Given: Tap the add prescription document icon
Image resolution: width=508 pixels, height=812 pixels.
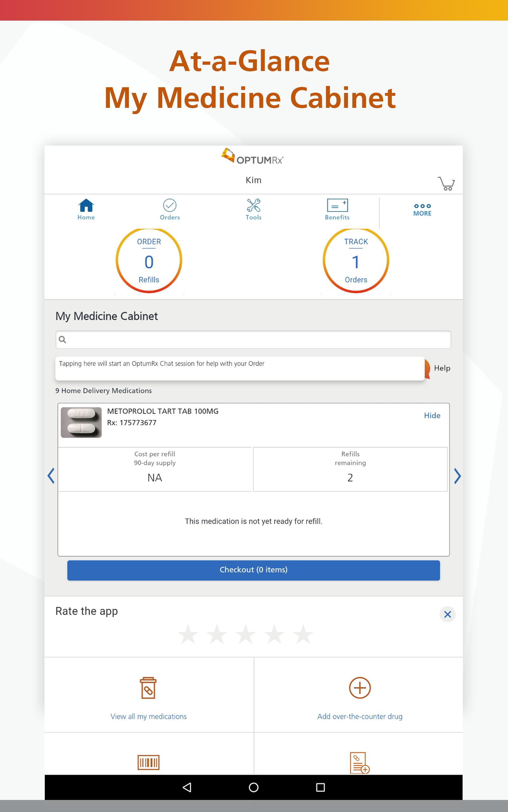Looking at the screenshot, I should (x=360, y=763).
